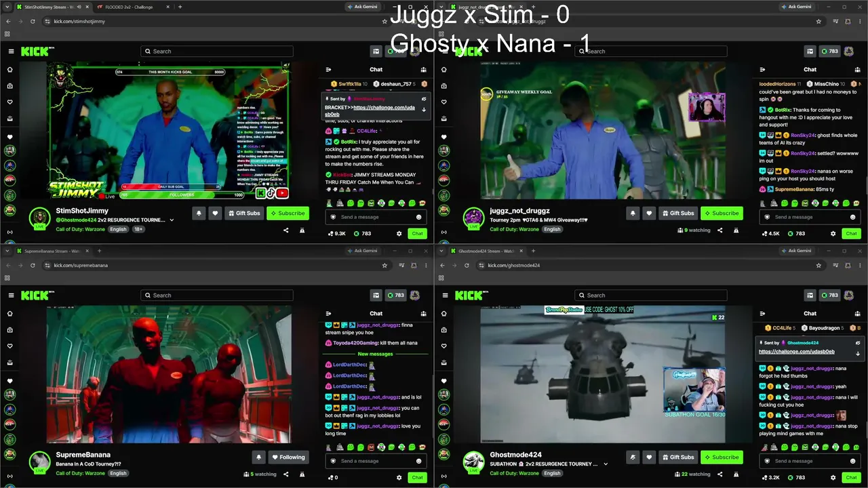Report the StimShotJimmy stream
Screen dimensions: 868x488
pos(302,230)
